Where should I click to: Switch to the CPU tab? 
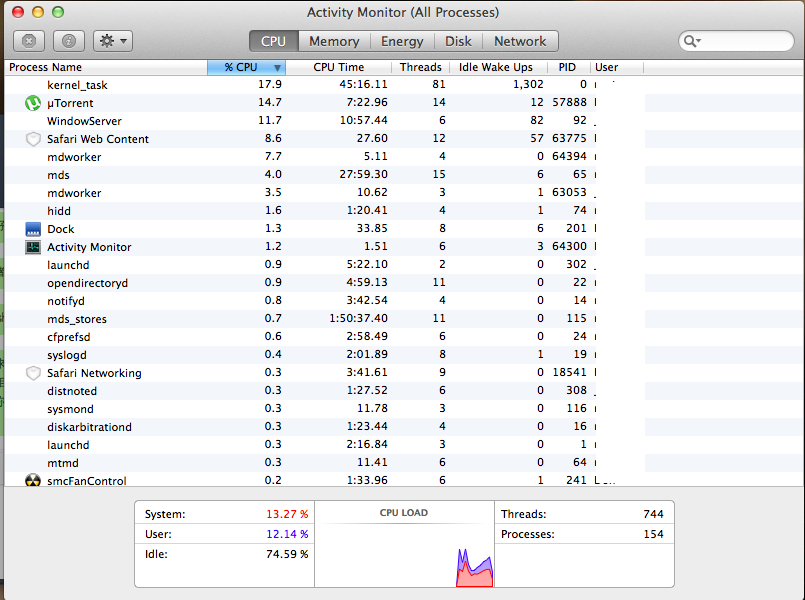pos(273,41)
